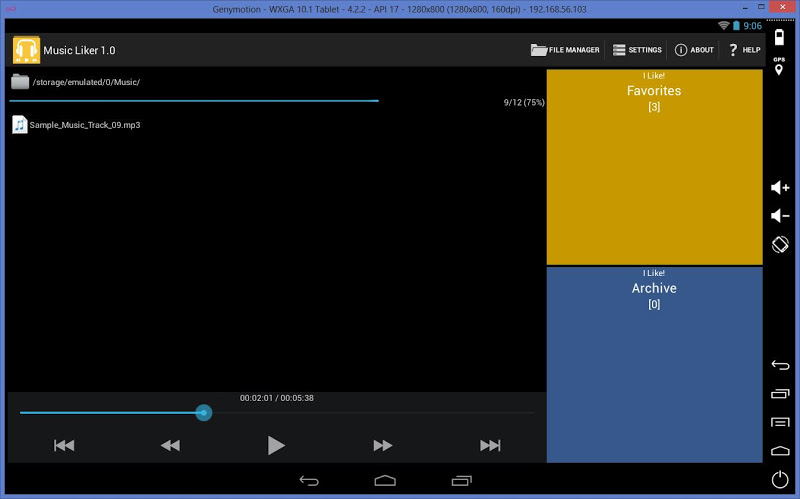Click the playback seek slider handle
Screen dimensions: 800x499
(204, 413)
